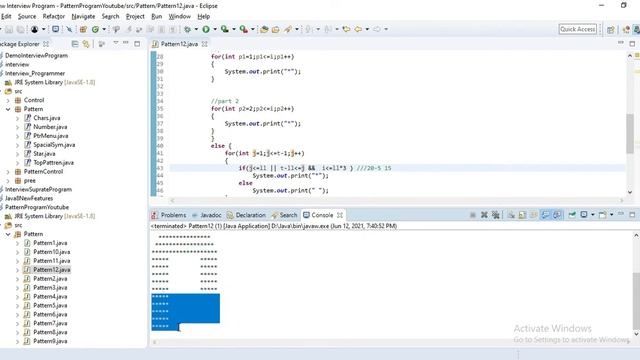Open the Source menu
Viewport: 640px width, 360px height.
[27, 16]
